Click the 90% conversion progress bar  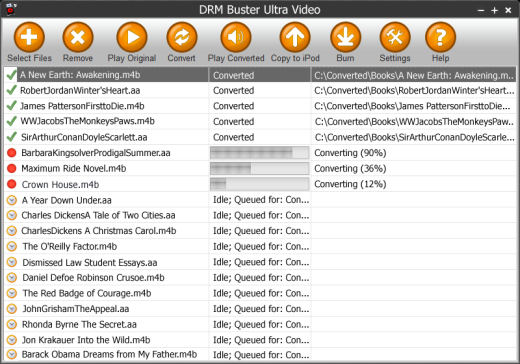259,153
